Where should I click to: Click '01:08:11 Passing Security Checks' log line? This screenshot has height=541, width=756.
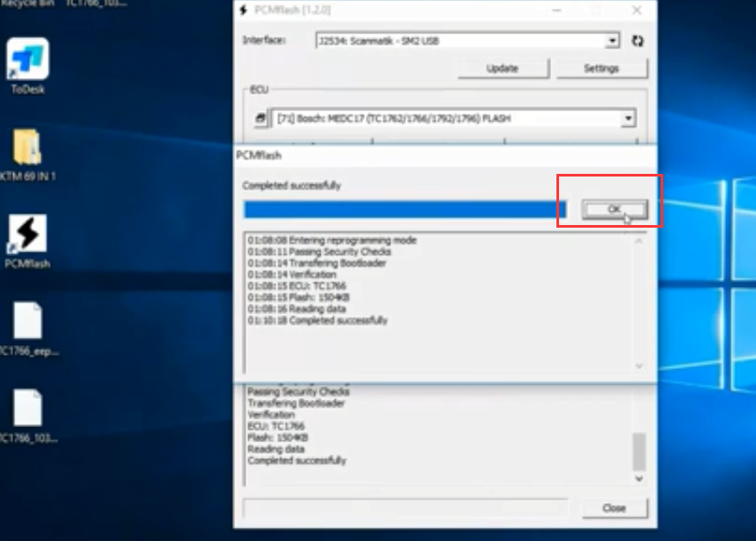point(319,252)
